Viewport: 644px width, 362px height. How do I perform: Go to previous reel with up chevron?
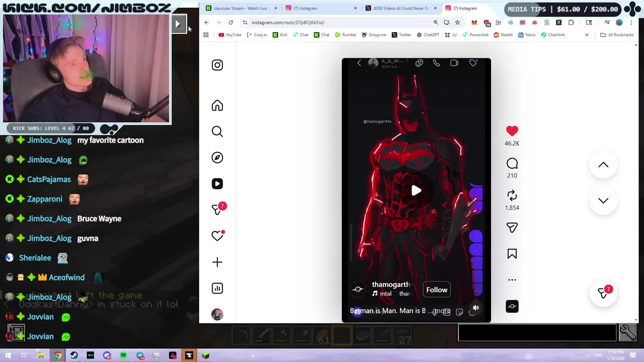pyautogui.click(x=603, y=165)
